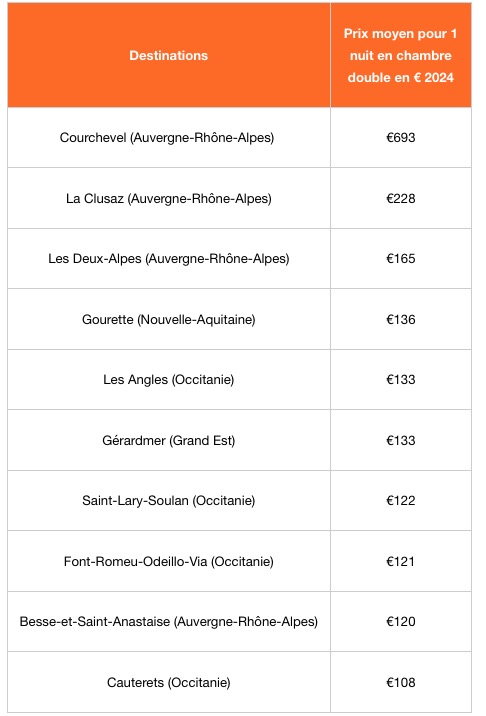Screen dimensions: 486x716
Task: Click the Destinations column header
Action: 169,55
